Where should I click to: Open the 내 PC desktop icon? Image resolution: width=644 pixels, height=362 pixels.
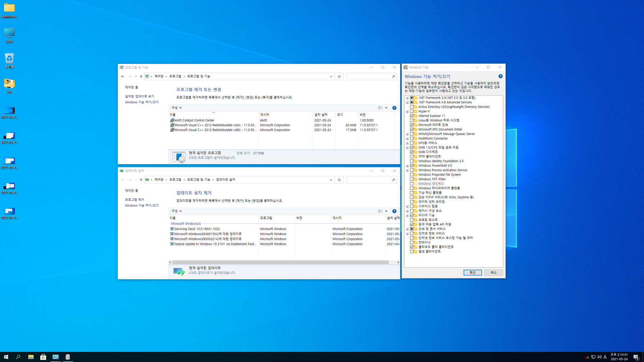[x=9, y=36]
